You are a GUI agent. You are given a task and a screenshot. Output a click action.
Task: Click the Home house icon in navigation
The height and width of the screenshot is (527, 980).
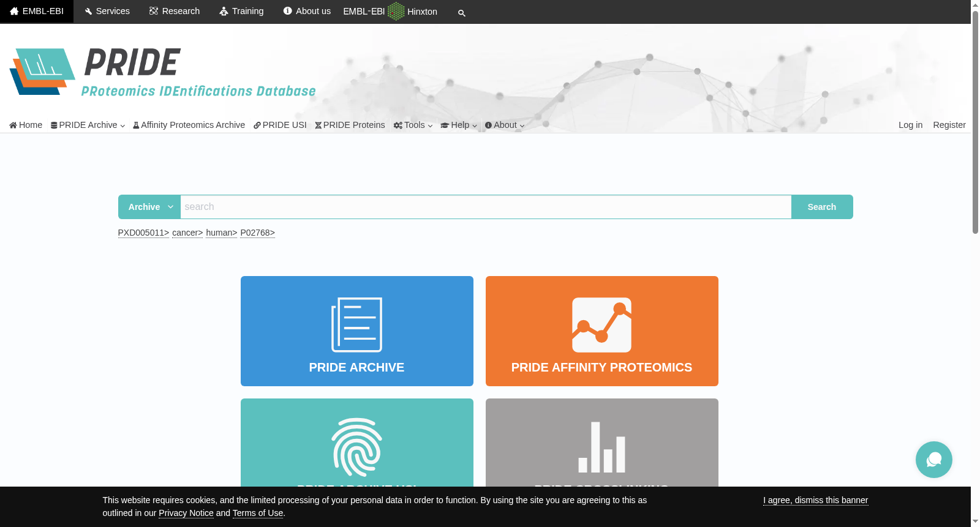click(13, 125)
